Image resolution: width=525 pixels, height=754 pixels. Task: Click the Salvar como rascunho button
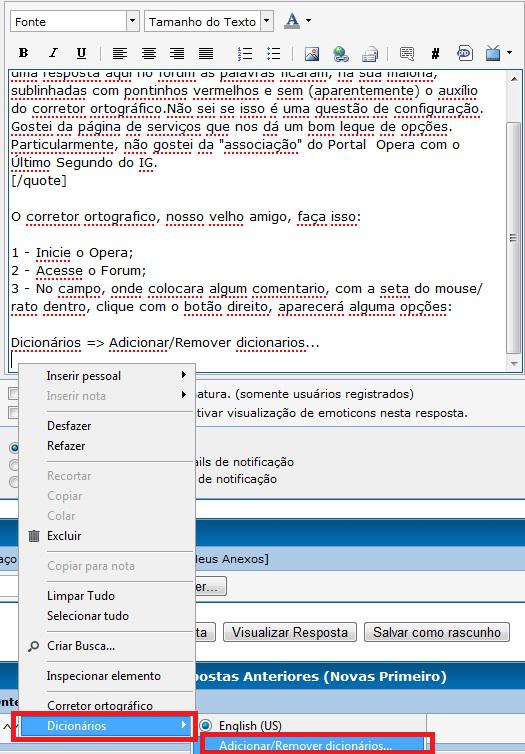coord(437,632)
